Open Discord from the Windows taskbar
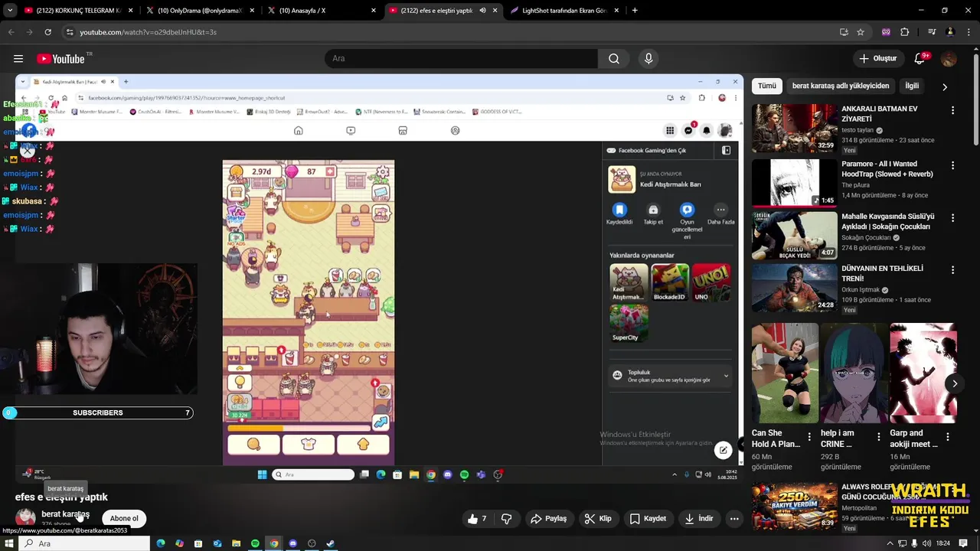980x551 pixels. 292,543
